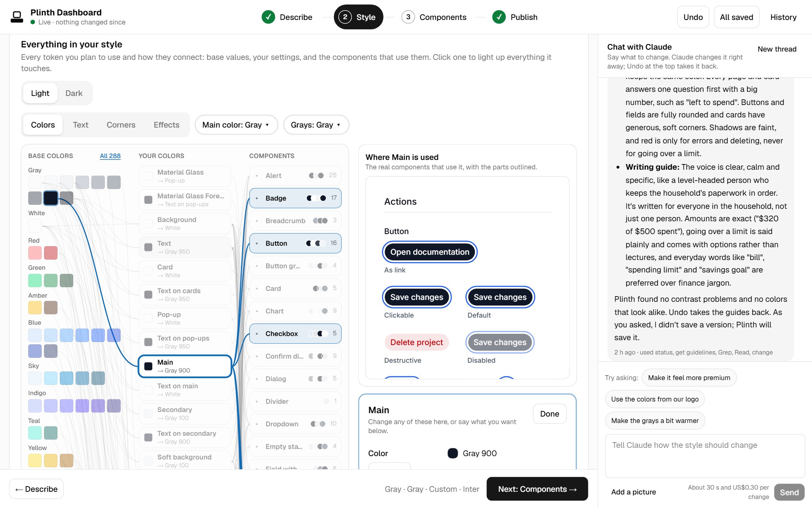The height and width of the screenshot is (508, 812).
Task: Switch to Light mode
Action: (40, 93)
